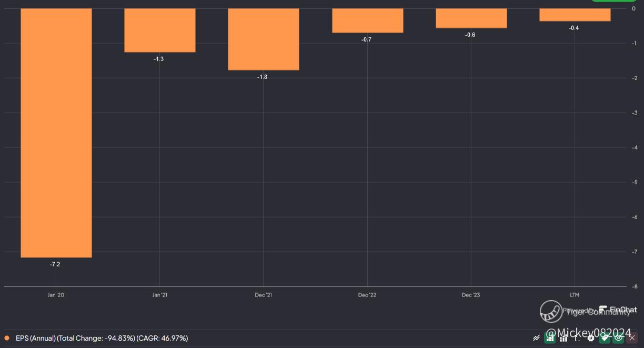Toggle the green data labels tag icon
The height and width of the screenshot is (348, 644).
point(605,338)
